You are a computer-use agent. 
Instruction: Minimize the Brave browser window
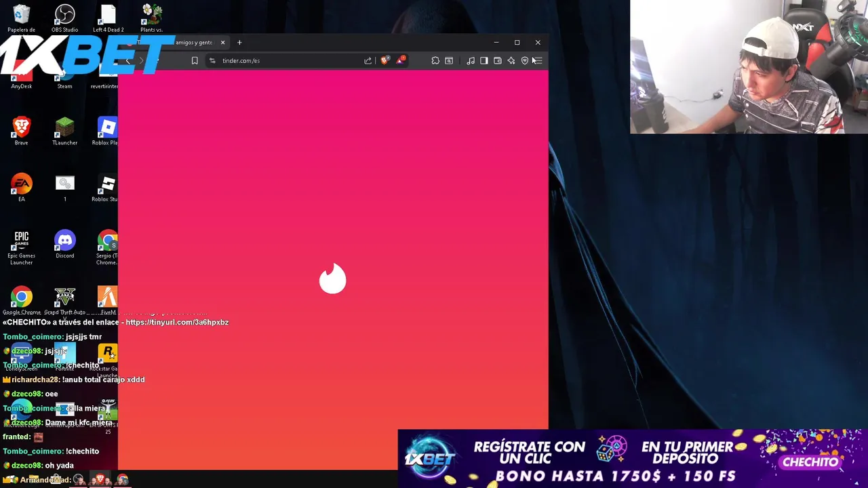pyautogui.click(x=496, y=43)
